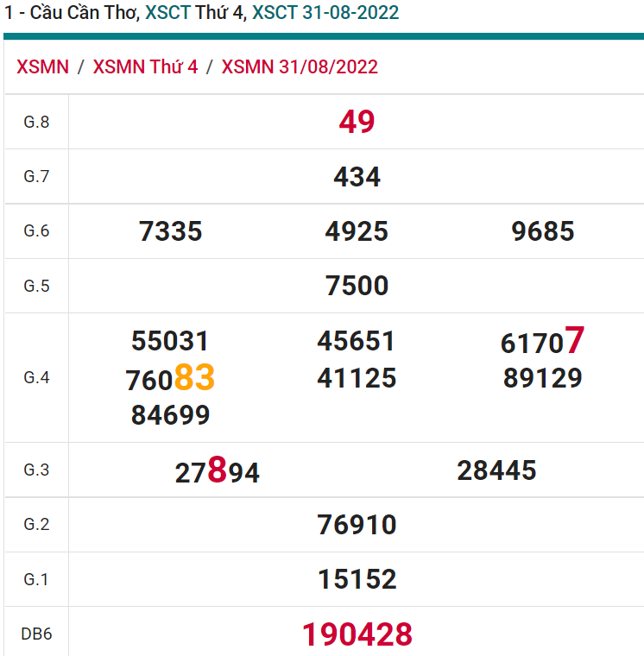Image resolution: width=644 pixels, height=656 pixels.
Task: Select the G.2 result 76910
Action: 357,525
